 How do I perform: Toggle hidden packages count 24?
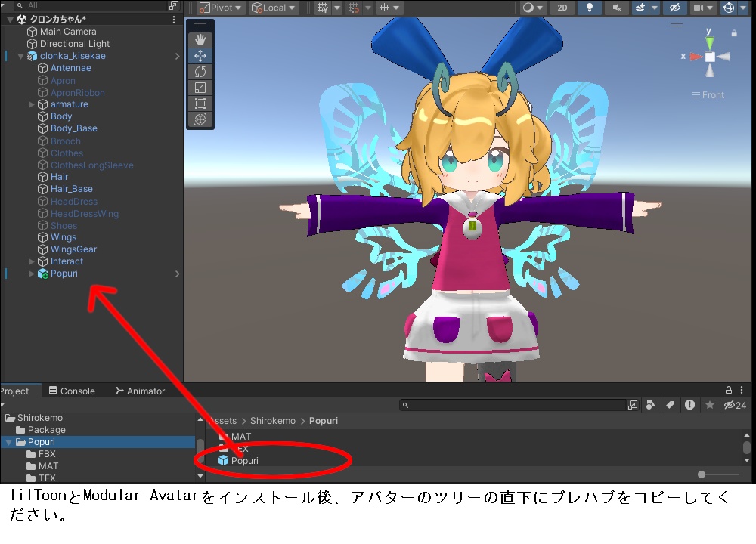(735, 405)
